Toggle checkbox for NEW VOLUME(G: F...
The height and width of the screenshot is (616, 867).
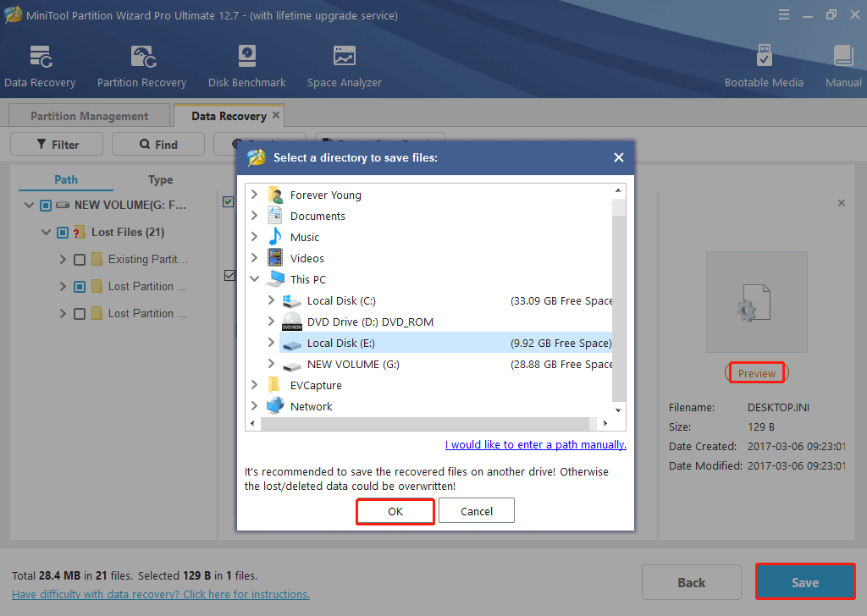click(x=46, y=206)
